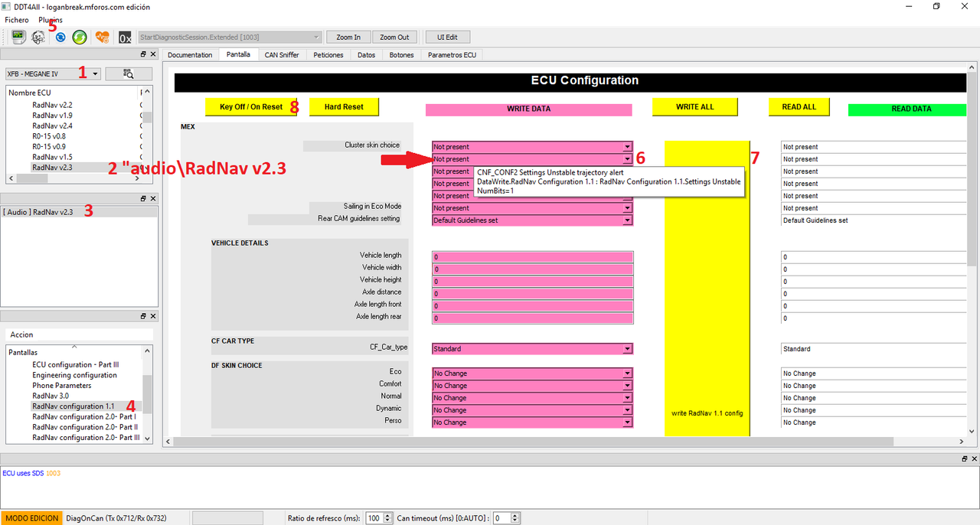Screen dimensions: 980x525
Task: Click the expert mode face icon
Action: click(x=38, y=37)
